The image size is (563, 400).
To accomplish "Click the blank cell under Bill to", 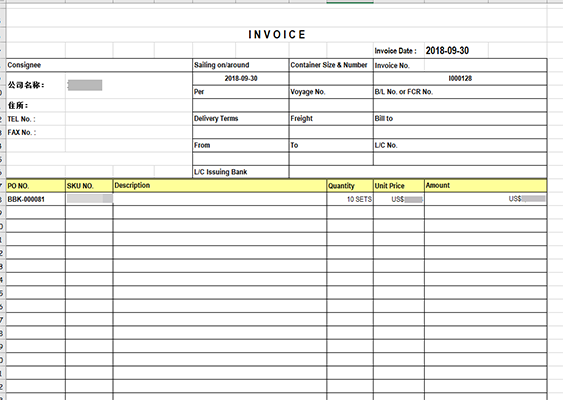I will pyautogui.click(x=460, y=132).
